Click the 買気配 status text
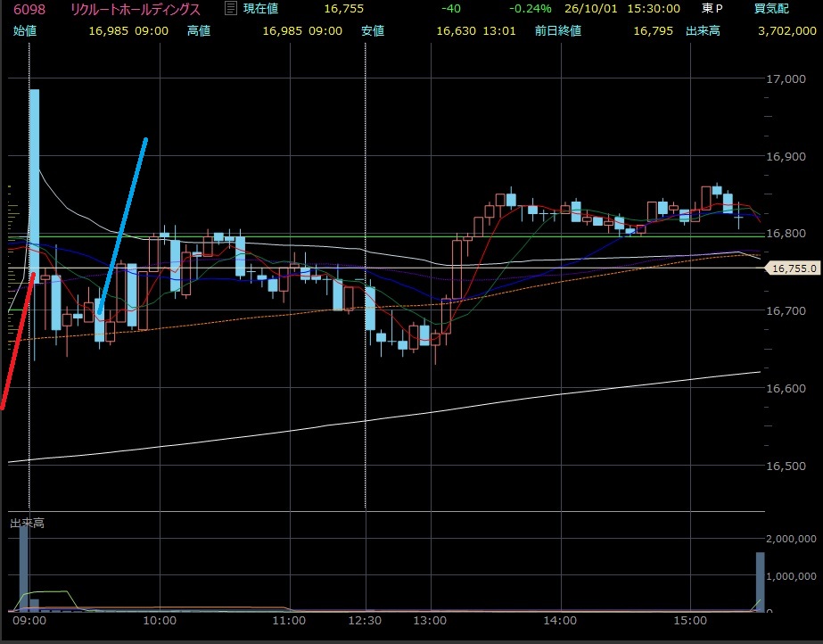This screenshot has height=644, width=823. pyautogui.click(x=771, y=9)
